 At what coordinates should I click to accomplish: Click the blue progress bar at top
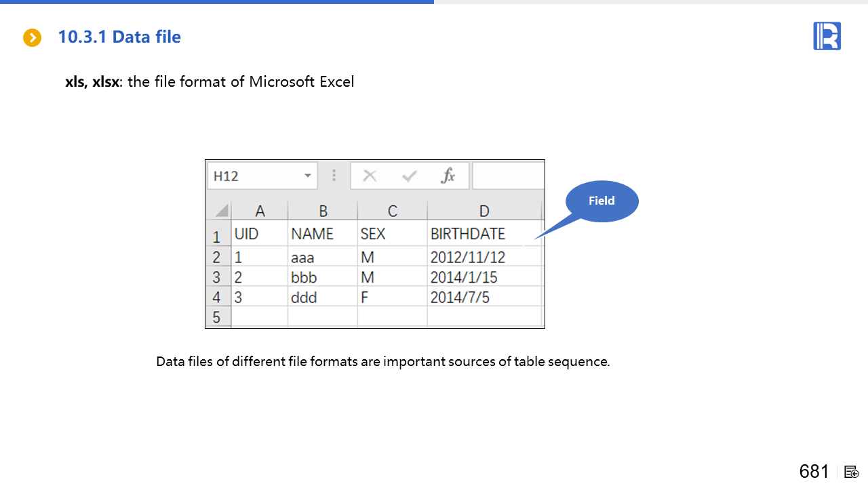(217, 2)
